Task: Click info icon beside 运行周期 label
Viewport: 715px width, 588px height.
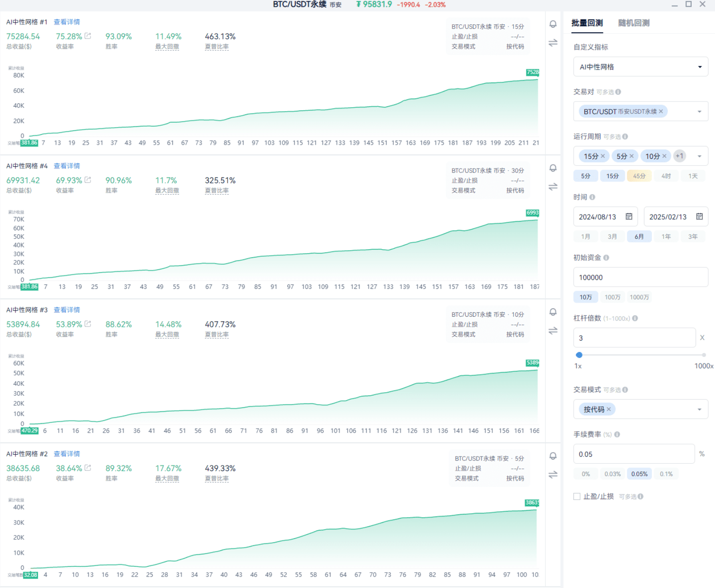Action: tap(625, 137)
